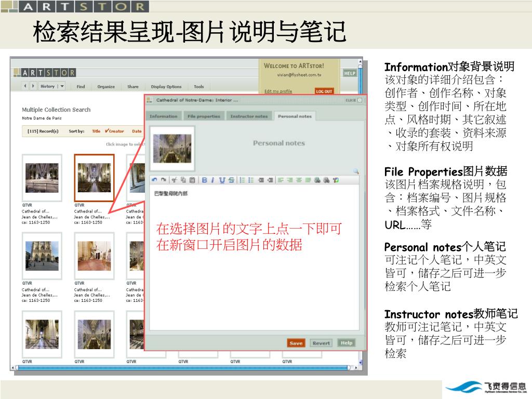The height and width of the screenshot is (399, 532).
Task: Click inside the Personal notes text area
Action: (x=254, y=258)
